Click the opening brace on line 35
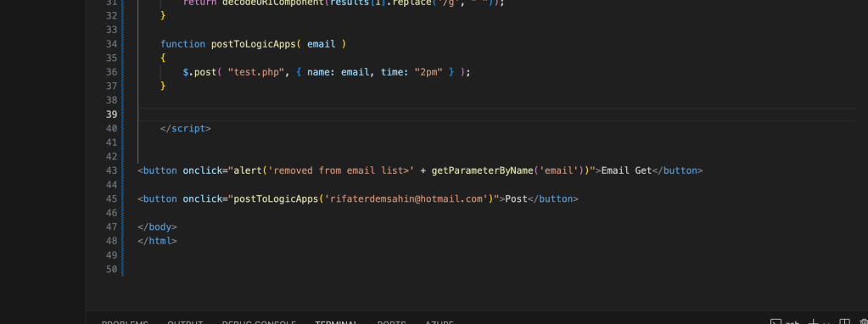This screenshot has height=324, width=868. (x=163, y=58)
